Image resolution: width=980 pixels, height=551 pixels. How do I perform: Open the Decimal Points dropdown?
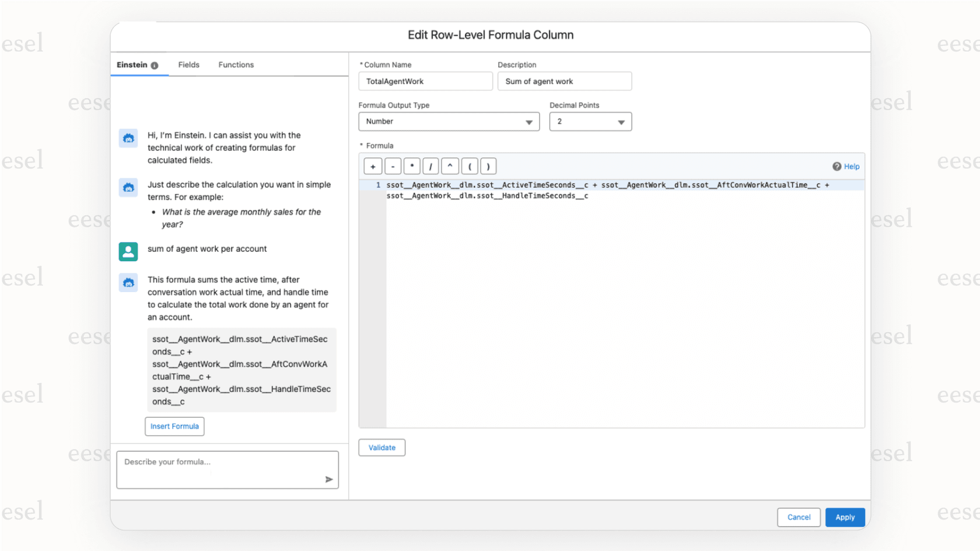click(590, 121)
